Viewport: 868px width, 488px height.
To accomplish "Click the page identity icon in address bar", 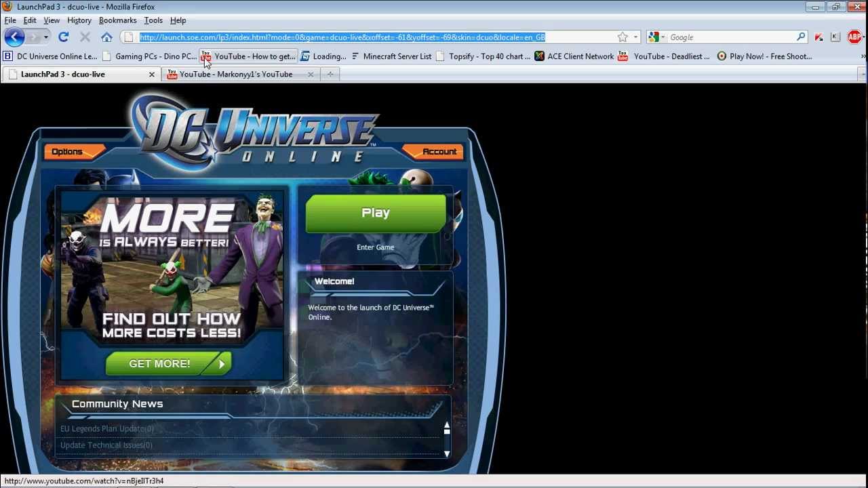I will click(x=129, y=37).
